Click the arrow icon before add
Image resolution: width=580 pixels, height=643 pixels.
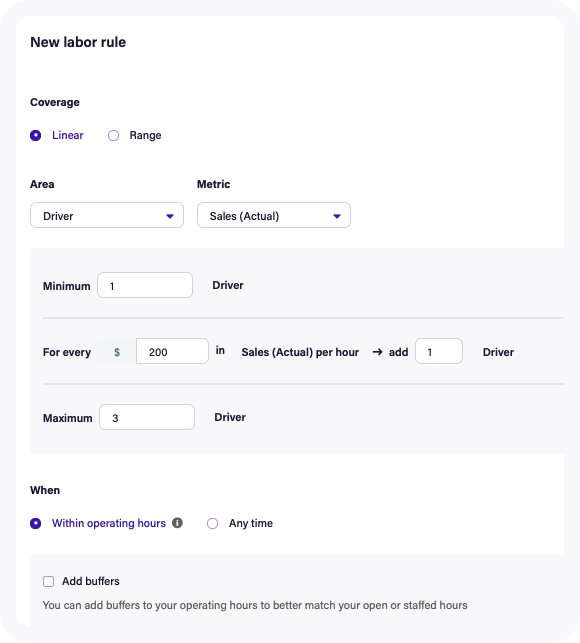(377, 352)
